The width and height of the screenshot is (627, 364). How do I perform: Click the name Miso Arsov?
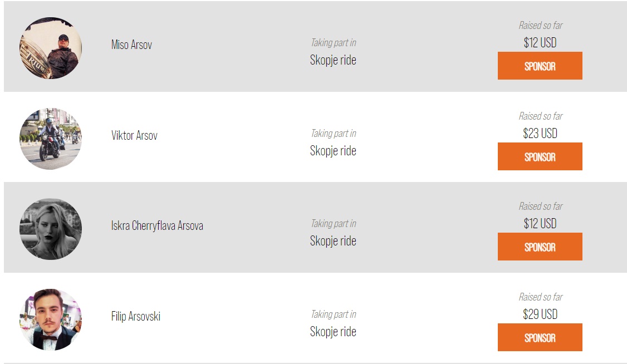[131, 45]
